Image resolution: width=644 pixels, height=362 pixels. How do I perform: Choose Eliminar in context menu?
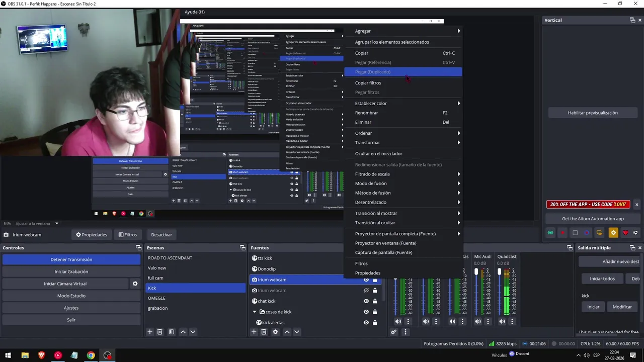click(403, 122)
